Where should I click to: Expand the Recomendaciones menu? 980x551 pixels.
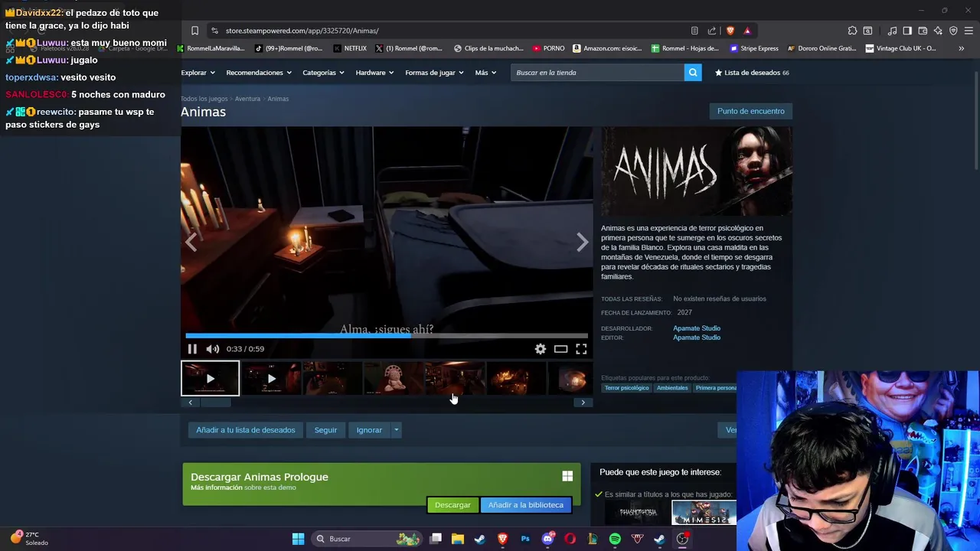pyautogui.click(x=259, y=73)
